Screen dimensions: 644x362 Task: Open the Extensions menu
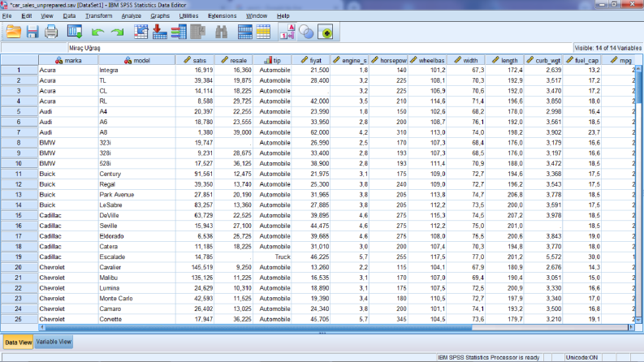click(x=222, y=15)
